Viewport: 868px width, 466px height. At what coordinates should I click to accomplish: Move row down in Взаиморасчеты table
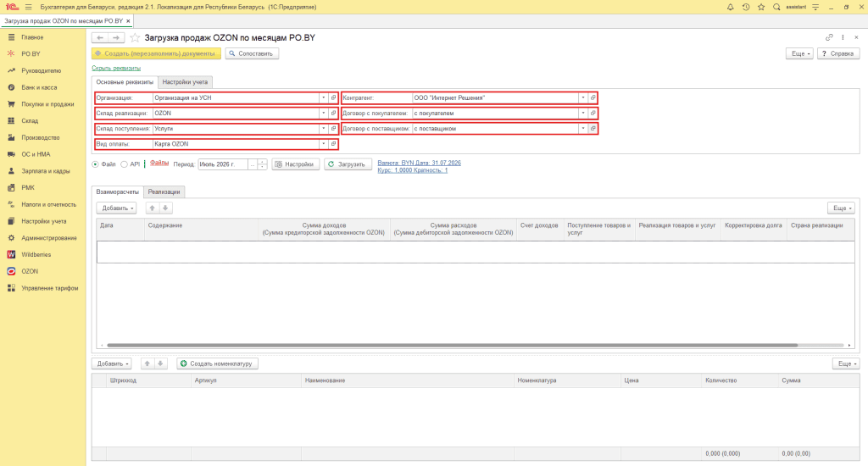click(x=165, y=208)
